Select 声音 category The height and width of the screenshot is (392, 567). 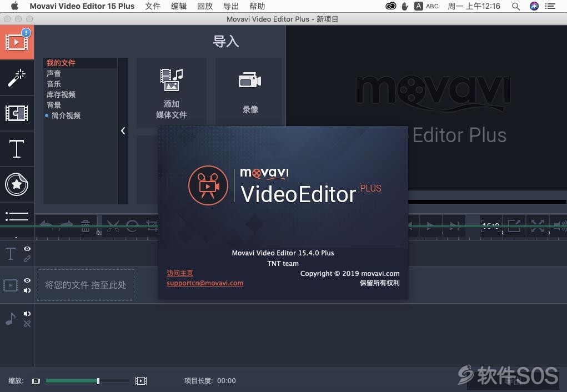click(53, 73)
